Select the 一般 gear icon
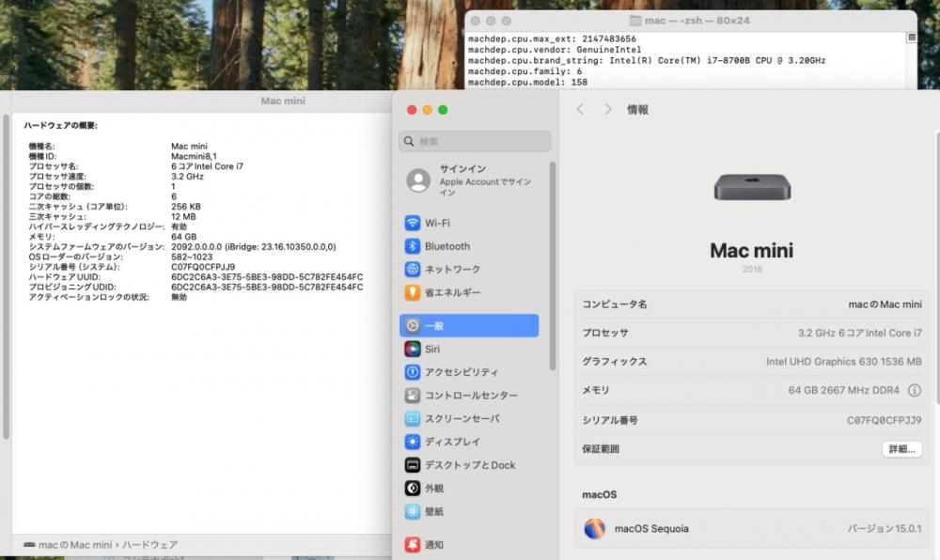This screenshot has height=560, width=940. coord(413,326)
